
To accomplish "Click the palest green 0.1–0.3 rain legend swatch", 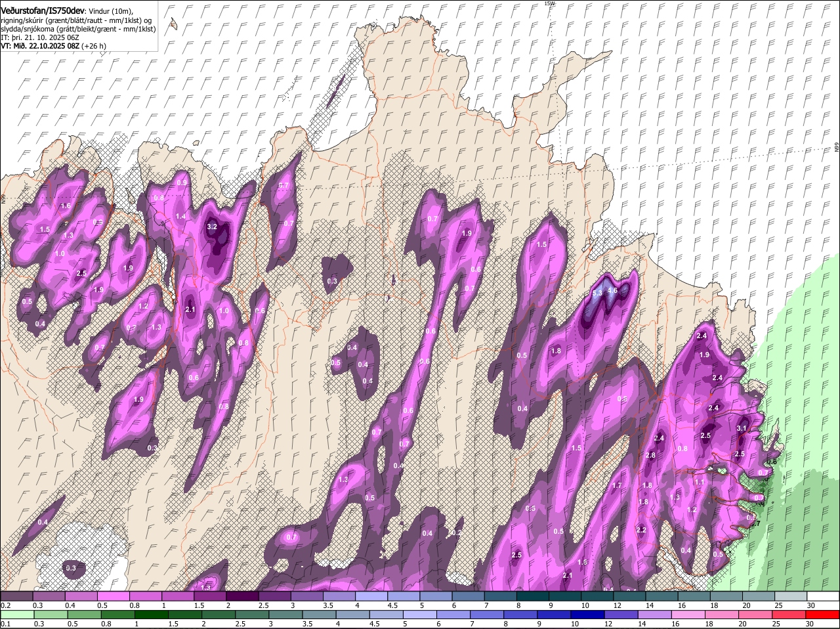I will [x=16, y=615].
